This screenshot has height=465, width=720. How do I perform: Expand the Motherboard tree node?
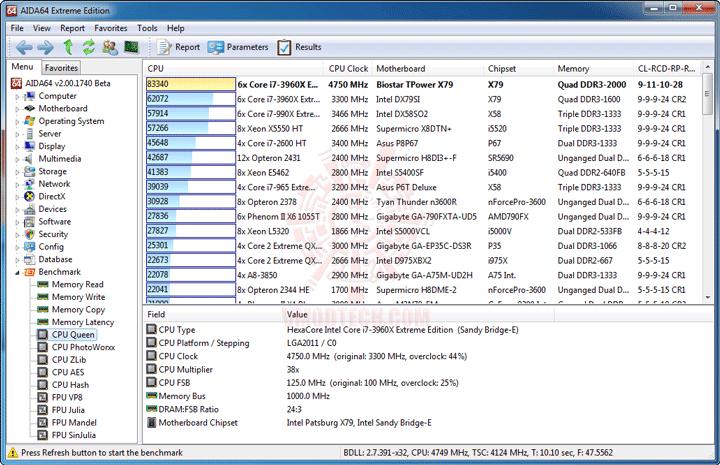pos(17,109)
